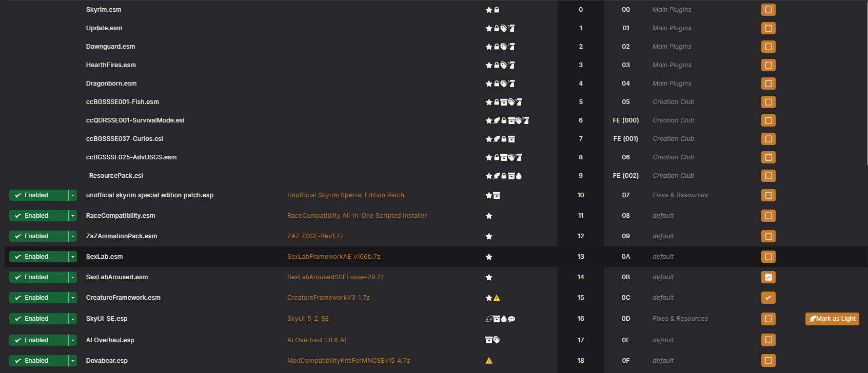The height and width of the screenshot is (373, 868).
Task: Toggle Enabled button for RaceCompatibility.esm
Action: coord(38,216)
